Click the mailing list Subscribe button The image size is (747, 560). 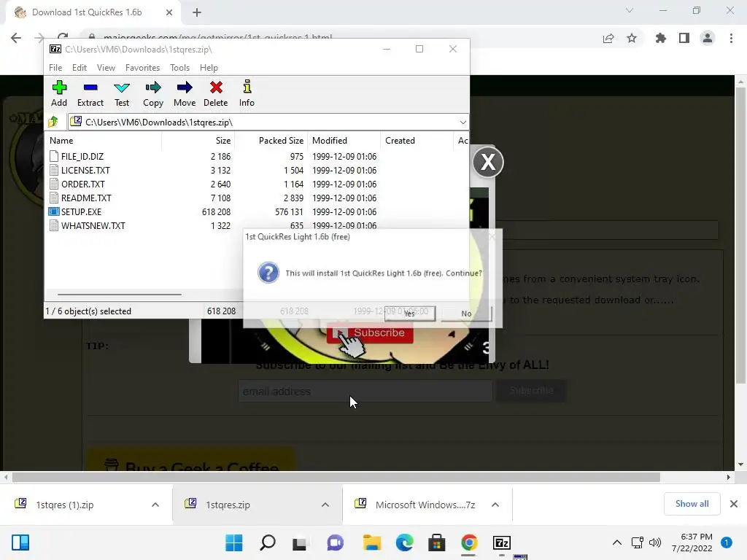[x=531, y=391]
